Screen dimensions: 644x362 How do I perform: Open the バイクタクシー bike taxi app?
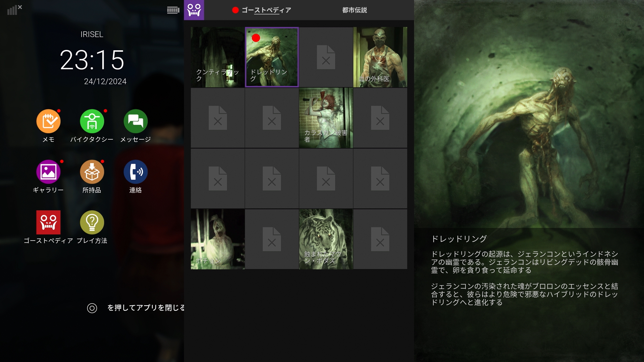click(92, 121)
